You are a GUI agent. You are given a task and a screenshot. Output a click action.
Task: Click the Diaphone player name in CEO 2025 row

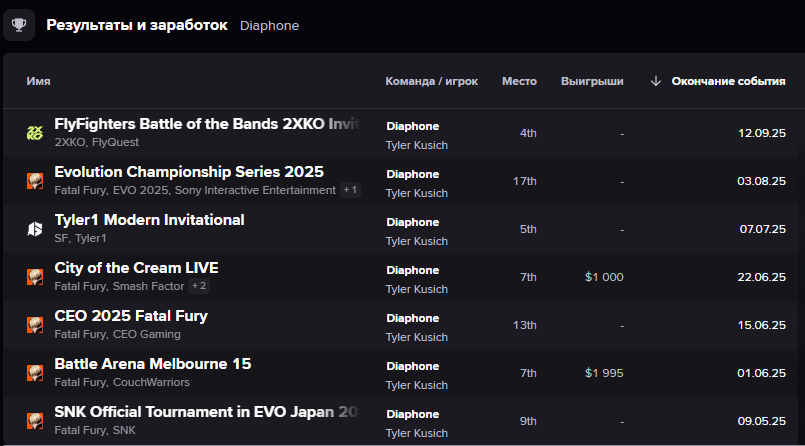(x=412, y=318)
